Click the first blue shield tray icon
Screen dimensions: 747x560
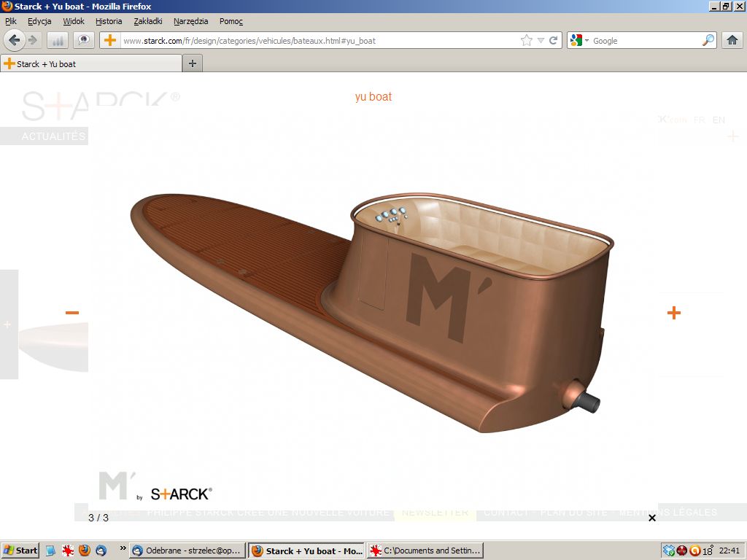(669, 551)
